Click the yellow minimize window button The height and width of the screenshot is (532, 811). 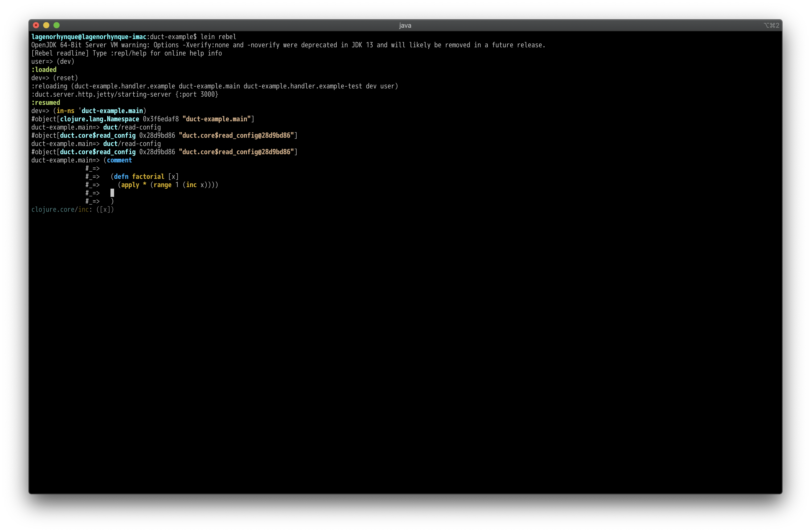click(x=46, y=25)
